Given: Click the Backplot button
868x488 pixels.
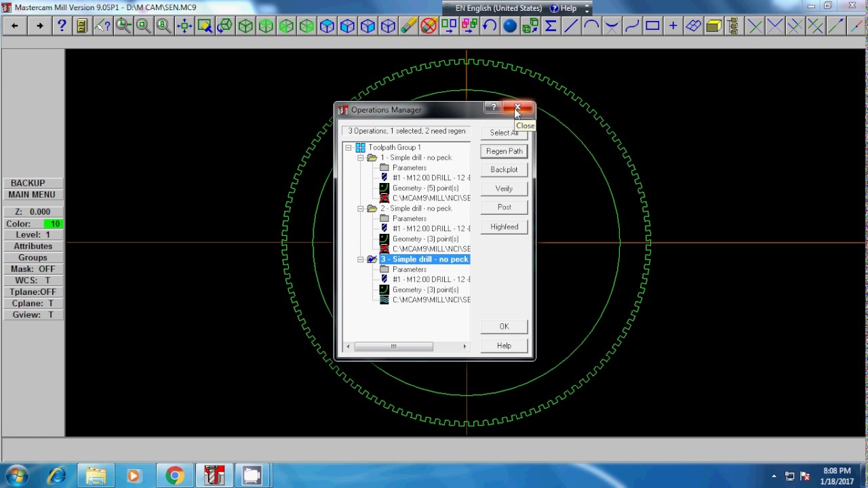Looking at the screenshot, I should 504,169.
